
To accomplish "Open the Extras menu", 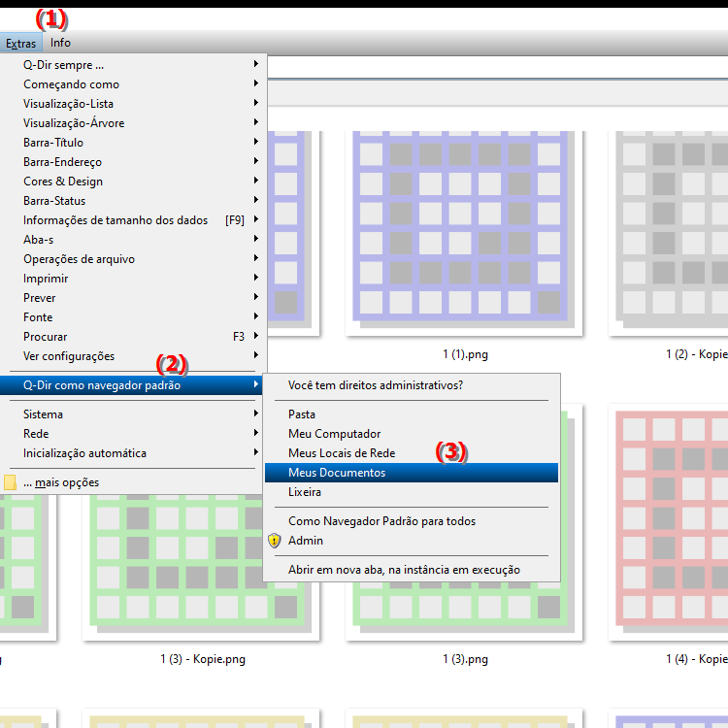I will [x=21, y=43].
